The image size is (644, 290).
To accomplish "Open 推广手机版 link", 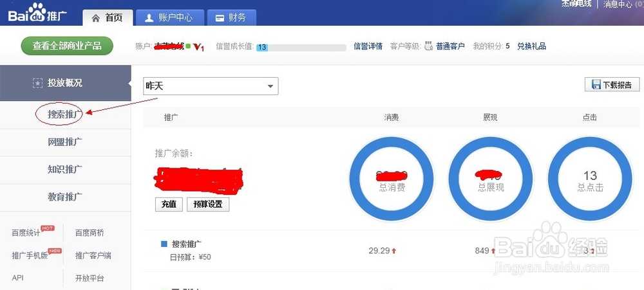I will coord(30,256).
